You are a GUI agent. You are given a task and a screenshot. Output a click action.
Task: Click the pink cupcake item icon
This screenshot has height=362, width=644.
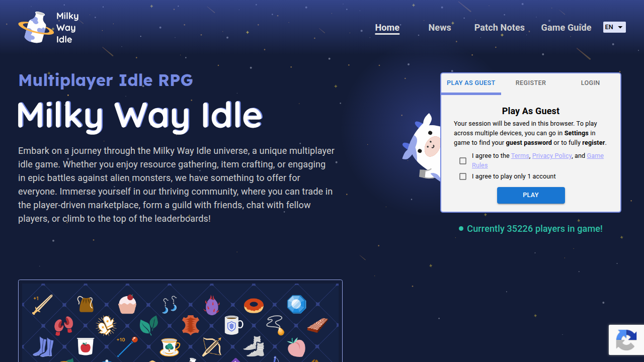click(x=127, y=304)
